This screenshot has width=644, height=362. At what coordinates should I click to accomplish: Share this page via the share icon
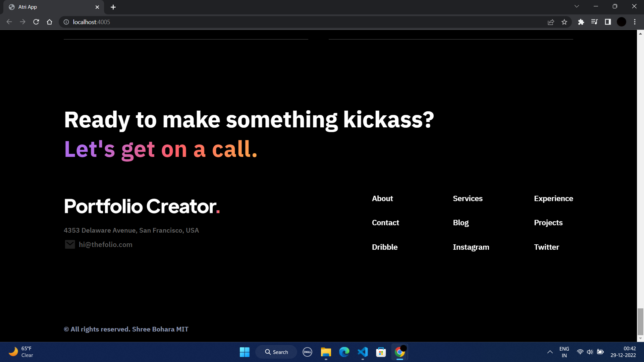[x=551, y=22]
